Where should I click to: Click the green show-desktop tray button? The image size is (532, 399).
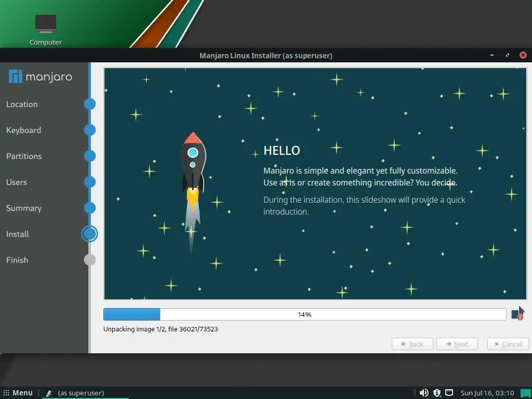pos(526,393)
